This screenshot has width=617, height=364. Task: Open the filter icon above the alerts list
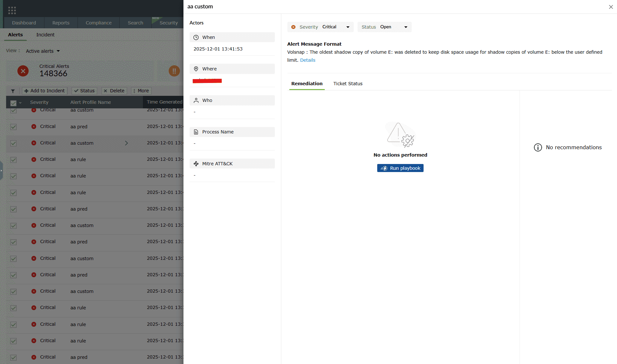pyautogui.click(x=13, y=91)
